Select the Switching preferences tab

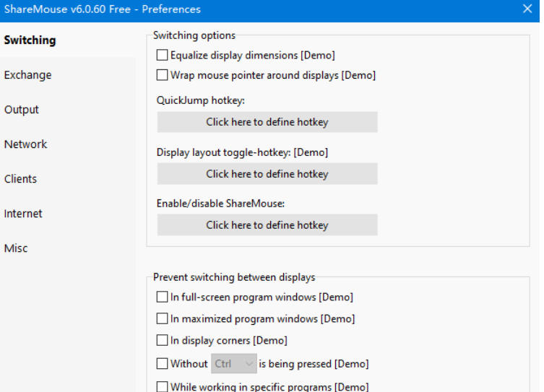coord(30,40)
